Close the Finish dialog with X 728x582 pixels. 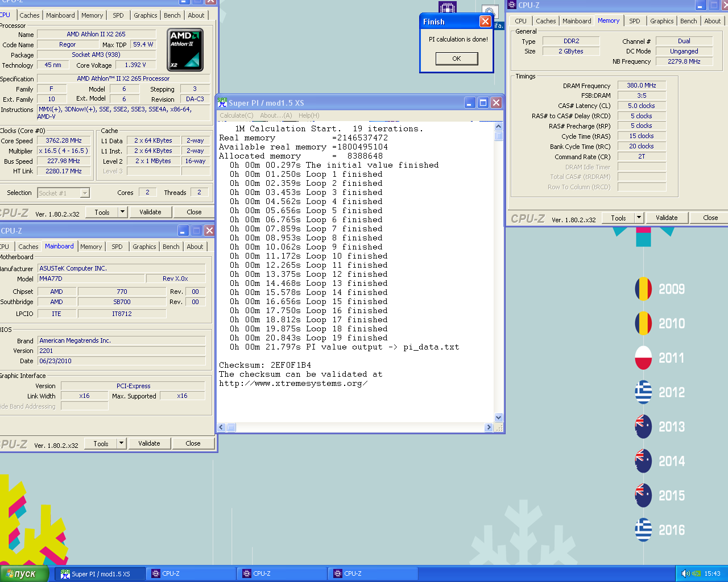[485, 22]
